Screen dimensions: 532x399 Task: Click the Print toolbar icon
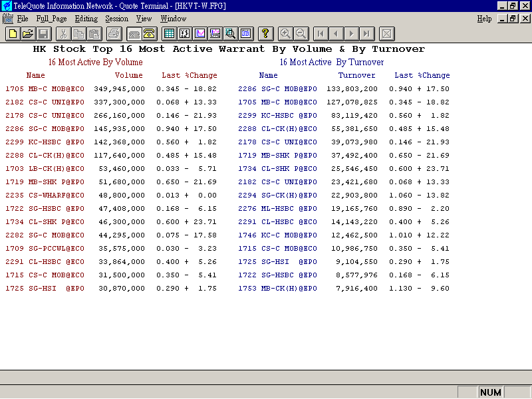[114, 34]
